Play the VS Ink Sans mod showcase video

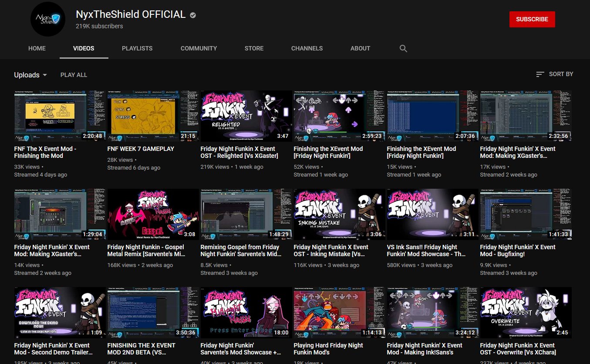pos(432,214)
